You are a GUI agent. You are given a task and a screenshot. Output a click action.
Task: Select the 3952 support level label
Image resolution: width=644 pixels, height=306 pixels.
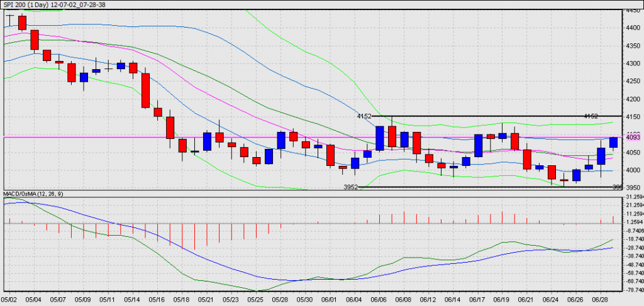[351, 187]
